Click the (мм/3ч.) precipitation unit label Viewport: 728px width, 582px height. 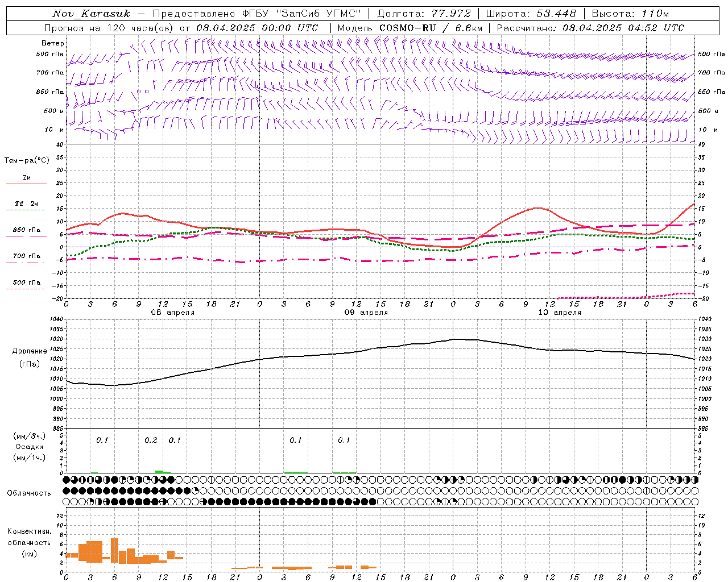coord(30,436)
